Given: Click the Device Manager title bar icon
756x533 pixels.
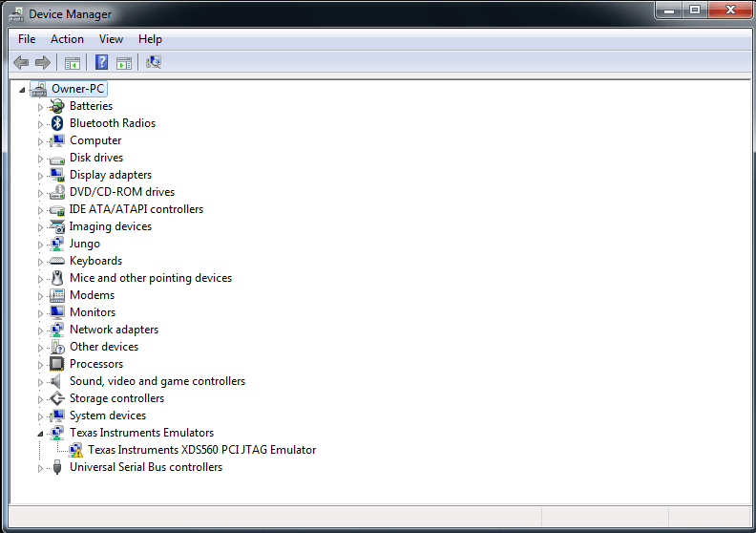Looking at the screenshot, I should click(x=16, y=14).
